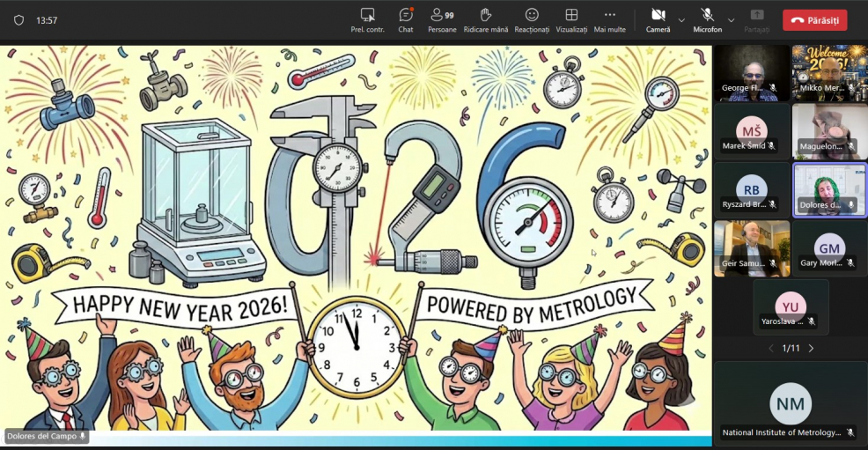Viewport: 868px width, 450px height.
Task: Open the Vizualizați view options
Action: click(x=571, y=20)
